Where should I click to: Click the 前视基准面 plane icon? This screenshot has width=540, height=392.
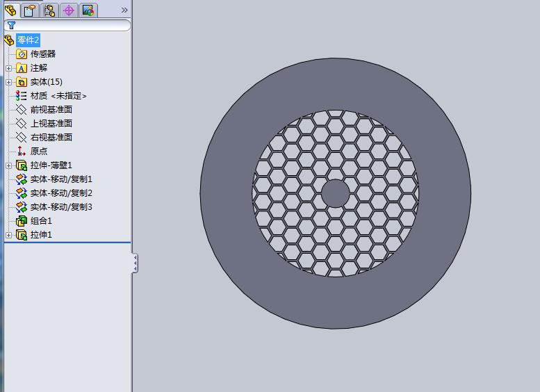(x=22, y=110)
